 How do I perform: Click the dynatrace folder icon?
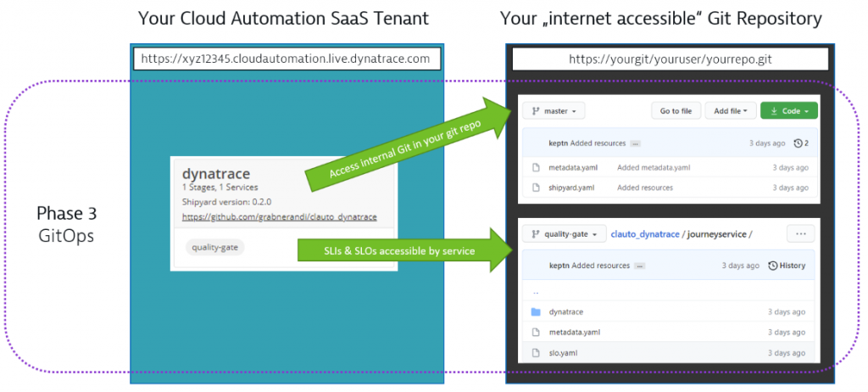tap(536, 312)
